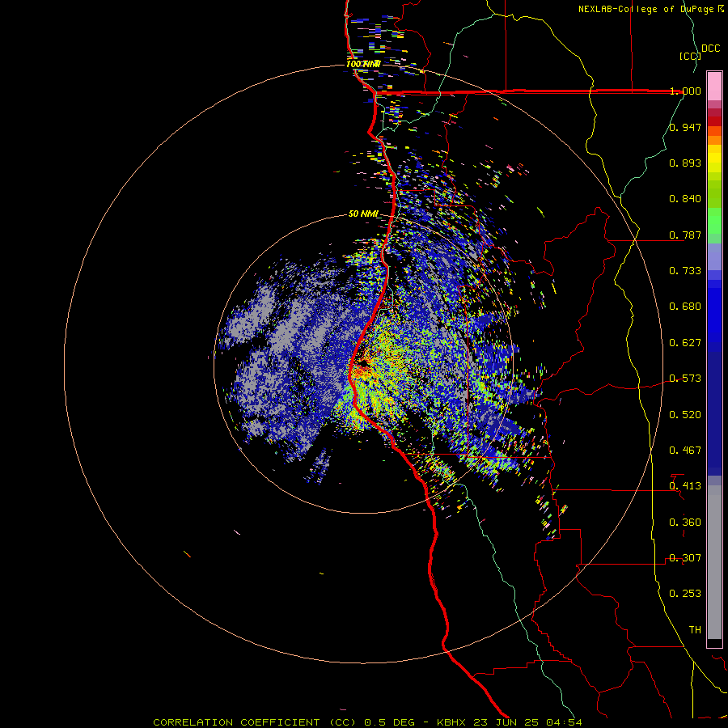
Task: Select the 1.000 scale value
Action: coord(685,91)
